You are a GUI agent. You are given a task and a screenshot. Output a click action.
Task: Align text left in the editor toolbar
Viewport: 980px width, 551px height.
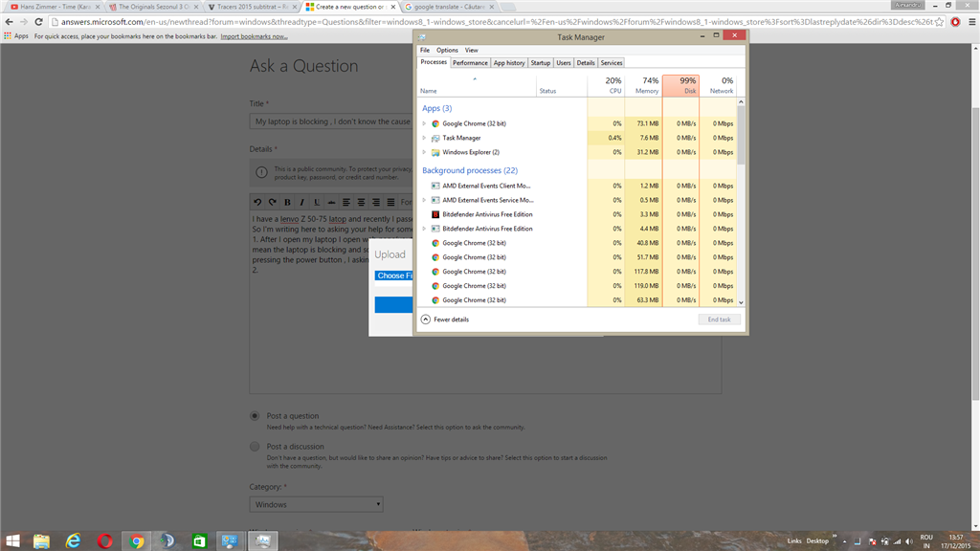pos(346,202)
